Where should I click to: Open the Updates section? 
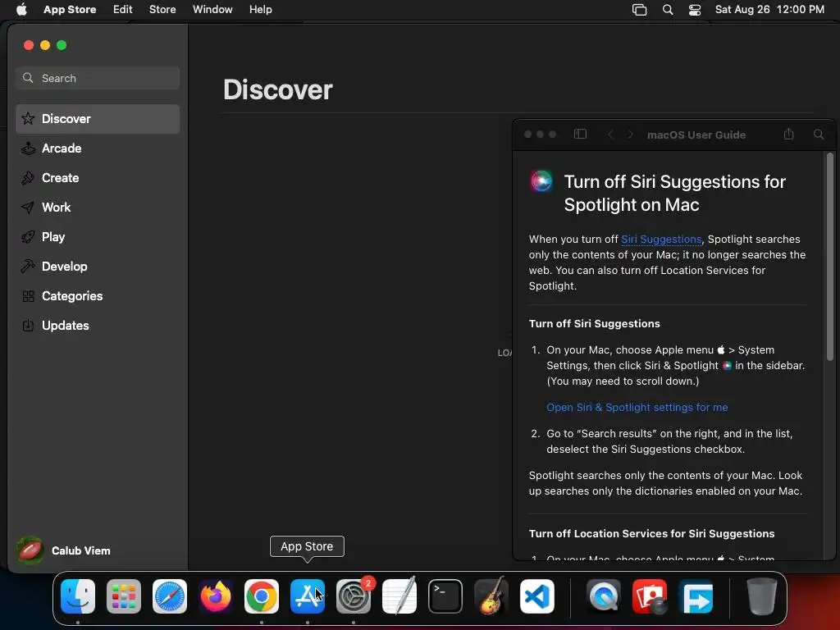(98, 325)
